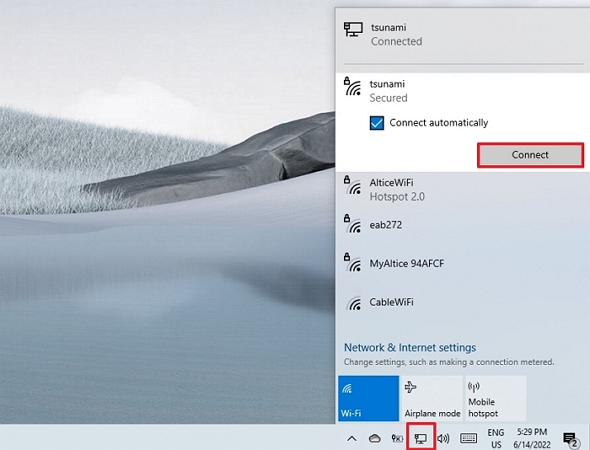Click the Wi-Fi signal icon beside CableWiFi
This screenshot has height=450, width=590.
point(354,304)
